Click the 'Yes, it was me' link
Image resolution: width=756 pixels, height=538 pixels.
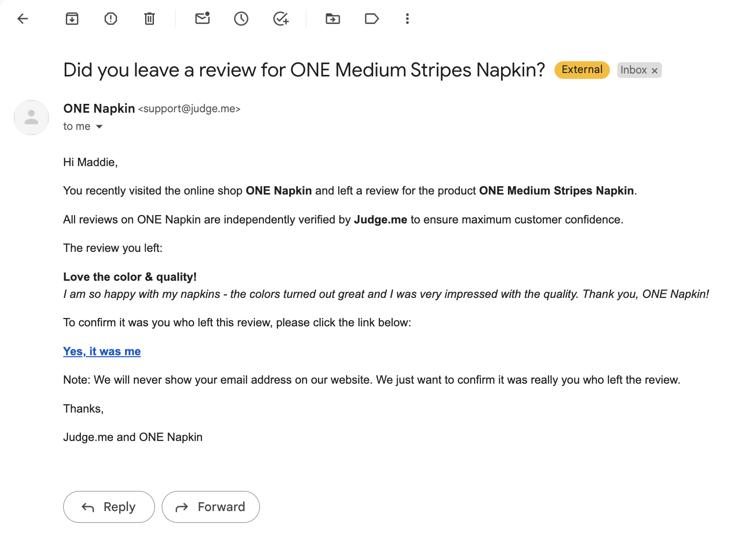click(x=102, y=351)
